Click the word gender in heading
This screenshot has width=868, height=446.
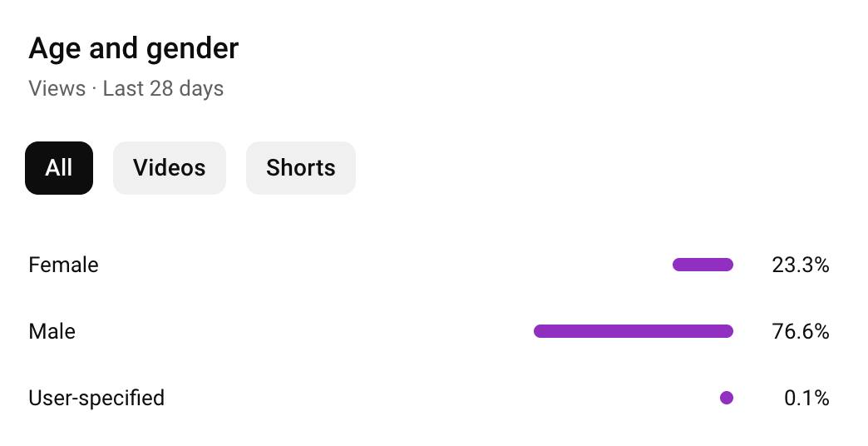(193, 50)
